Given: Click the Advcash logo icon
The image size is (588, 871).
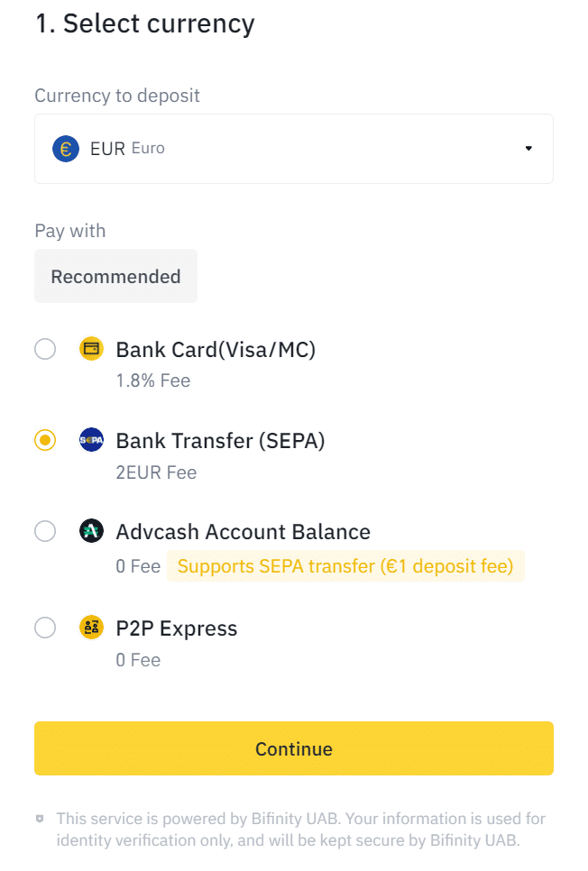Looking at the screenshot, I should coord(91,531).
